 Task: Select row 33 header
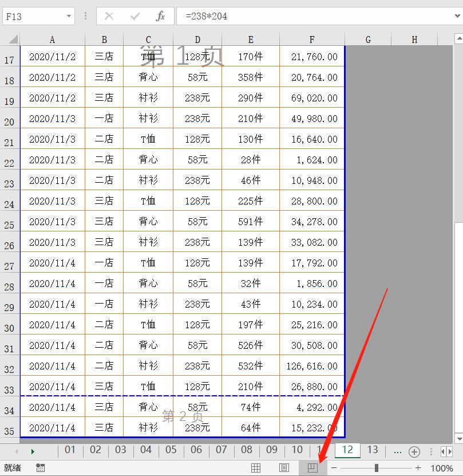[9, 386]
